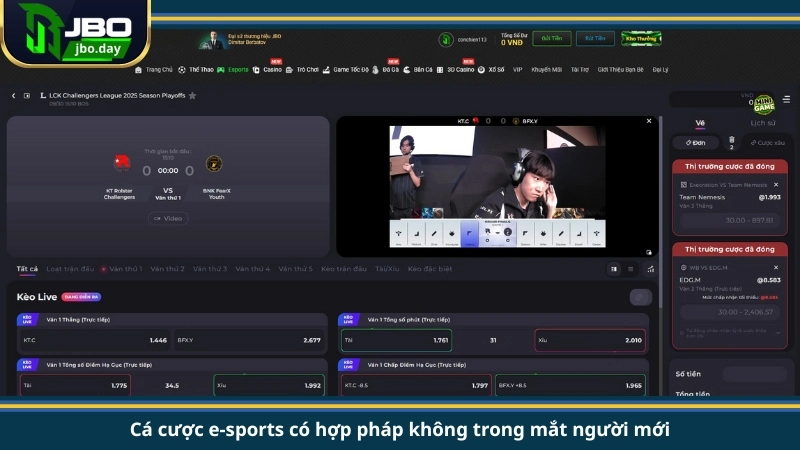Select BFX.Y +8.5 handicap odds

tap(570, 386)
